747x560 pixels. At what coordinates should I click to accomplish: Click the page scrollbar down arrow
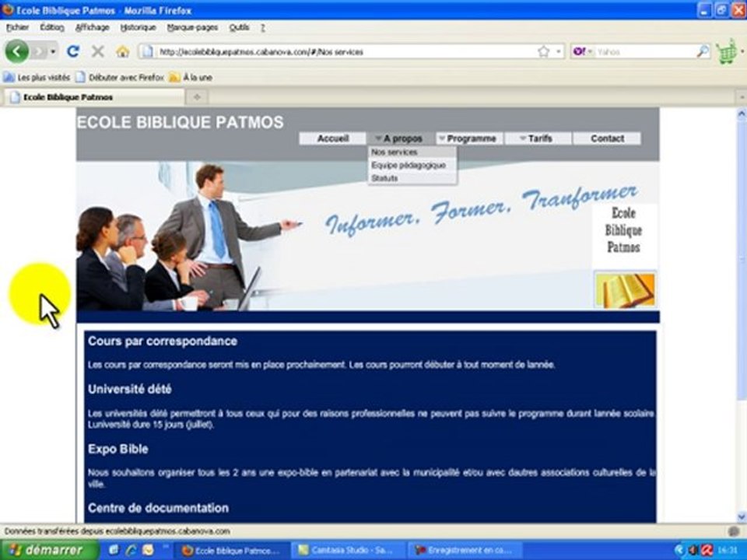(x=742, y=517)
